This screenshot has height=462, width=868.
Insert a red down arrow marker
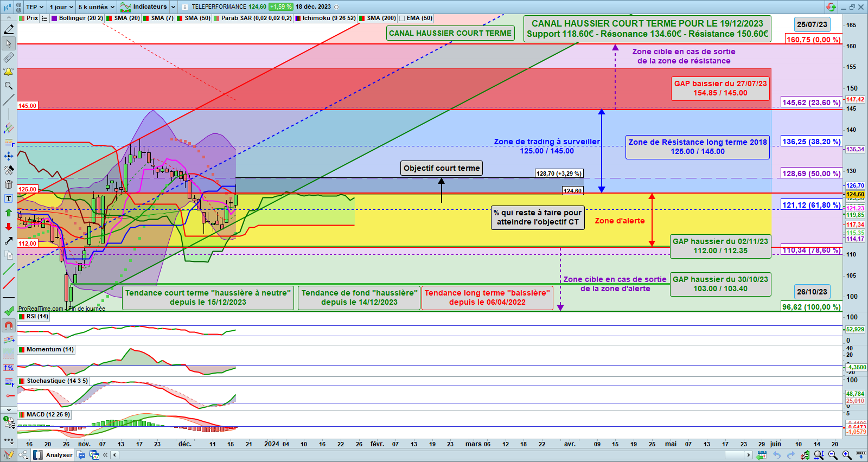[9, 227]
